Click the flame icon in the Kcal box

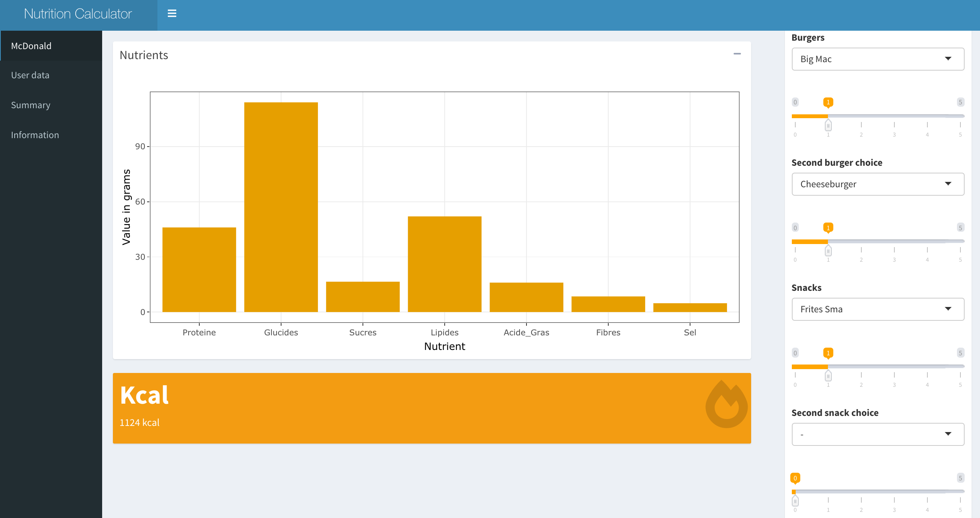pos(726,404)
